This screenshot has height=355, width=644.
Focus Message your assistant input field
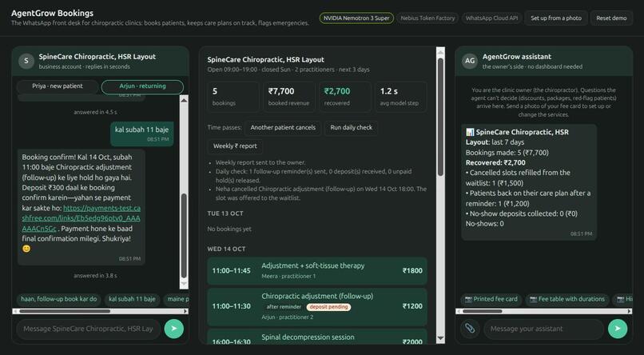point(544,329)
